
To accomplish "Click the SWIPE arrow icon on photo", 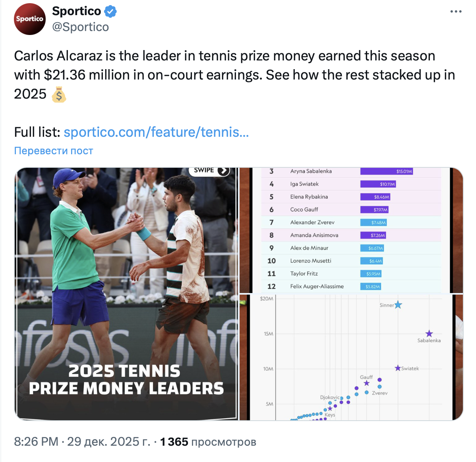I will pos(223,171).
